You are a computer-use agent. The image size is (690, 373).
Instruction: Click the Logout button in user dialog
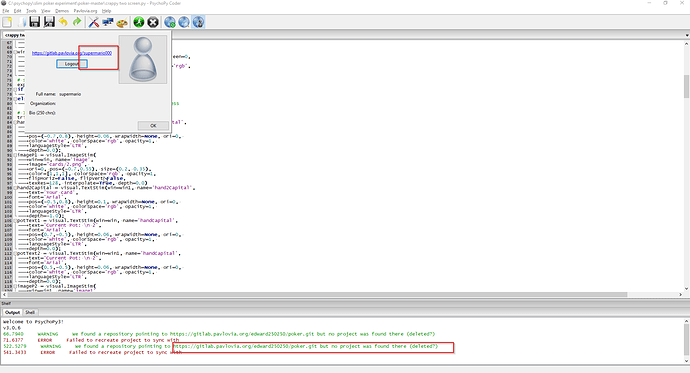click(x=72, y=64)
